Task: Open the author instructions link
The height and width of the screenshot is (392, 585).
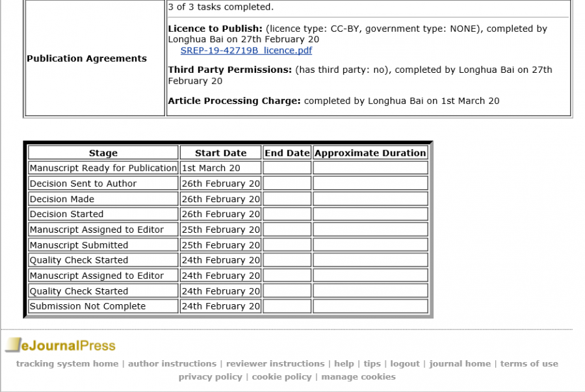Action: [x=172, y=363]
